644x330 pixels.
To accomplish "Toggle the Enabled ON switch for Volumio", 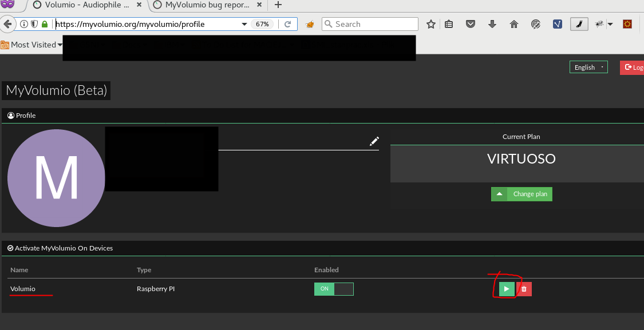I will click(334, 289).
